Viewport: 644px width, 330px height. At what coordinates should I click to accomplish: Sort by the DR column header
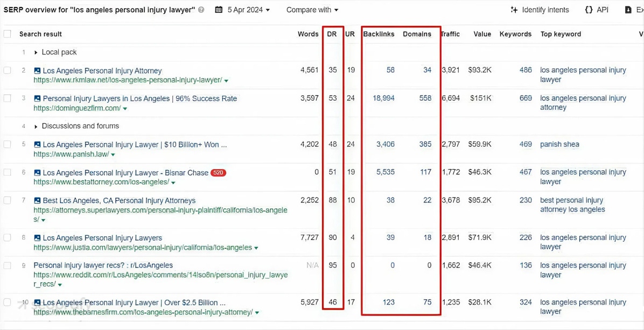[x=332, y=34]
